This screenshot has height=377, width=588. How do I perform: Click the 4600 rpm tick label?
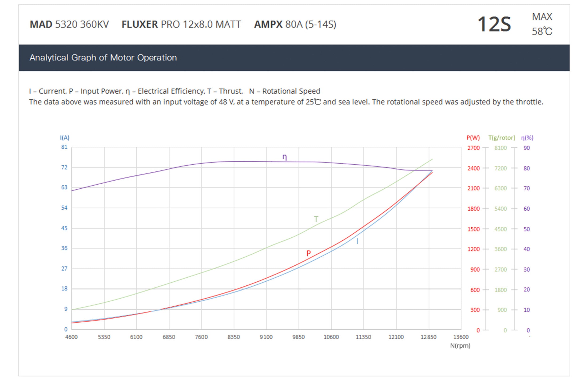pyautogui.click(x=72, y=337)
